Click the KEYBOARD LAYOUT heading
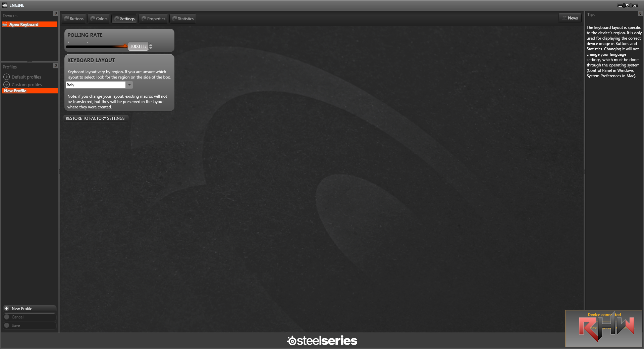The width and height of the screenshot is (644, 349). [x=91, y=60]
